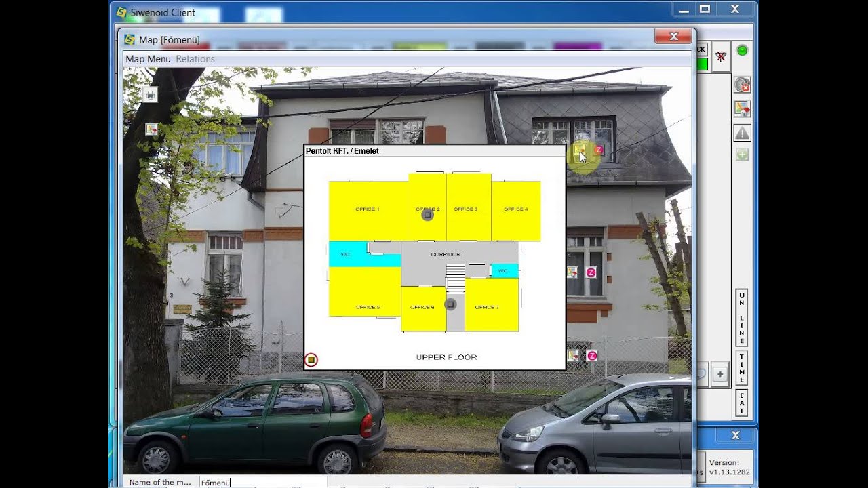Click the ground-level pink Z zone icon
Screen dimensions: 868x488
(592, 355)
